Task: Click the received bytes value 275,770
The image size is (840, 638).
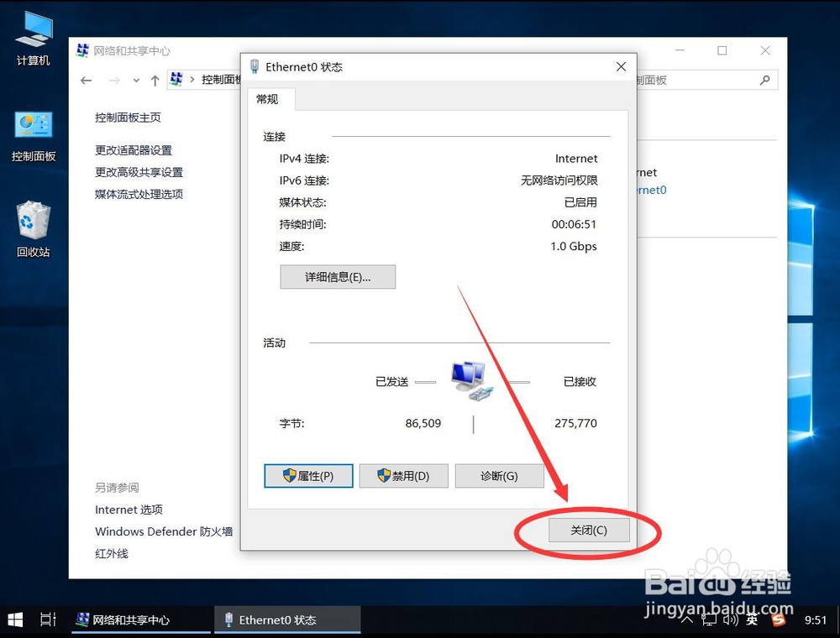Action: click(575, 423)
